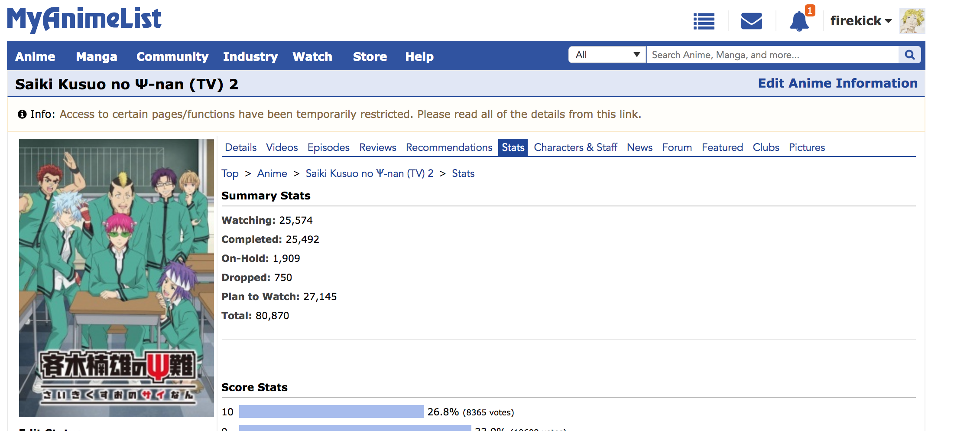Screen dimensions: 980x431
Task: Open the Store navigation menu
Action: [x=370, y=56]
